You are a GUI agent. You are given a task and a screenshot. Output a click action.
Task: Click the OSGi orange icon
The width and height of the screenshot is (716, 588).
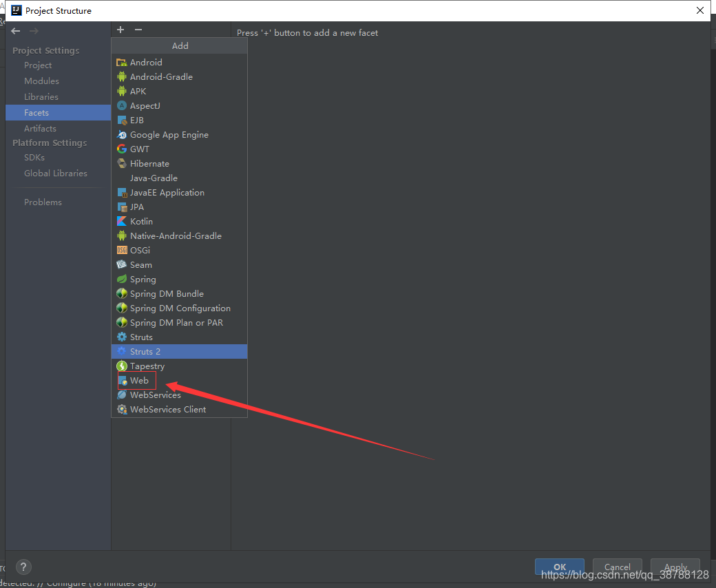click(x=122, y=250)
